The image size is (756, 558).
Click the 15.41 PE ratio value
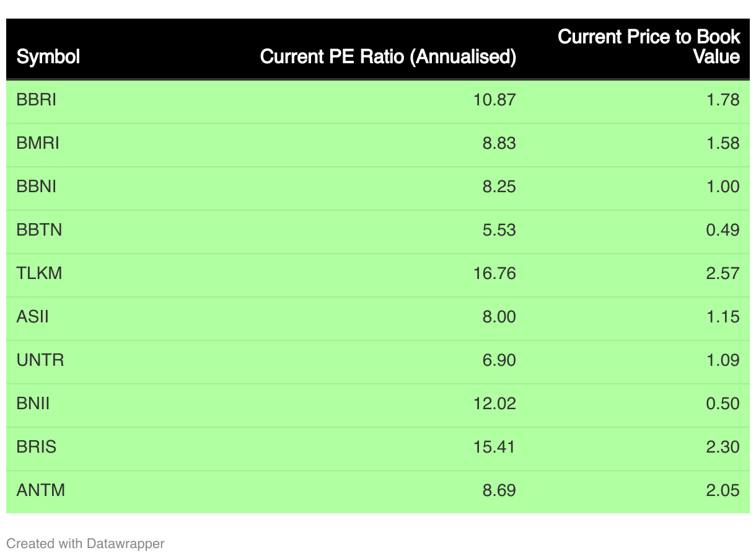(494, 447)
